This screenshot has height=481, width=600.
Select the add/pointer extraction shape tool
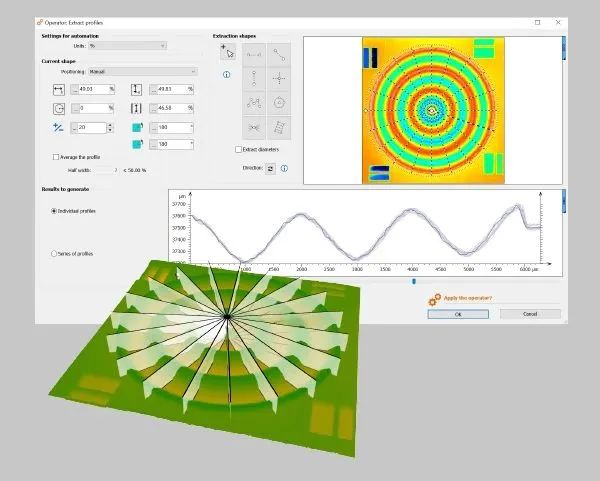(x=227, y=52)
